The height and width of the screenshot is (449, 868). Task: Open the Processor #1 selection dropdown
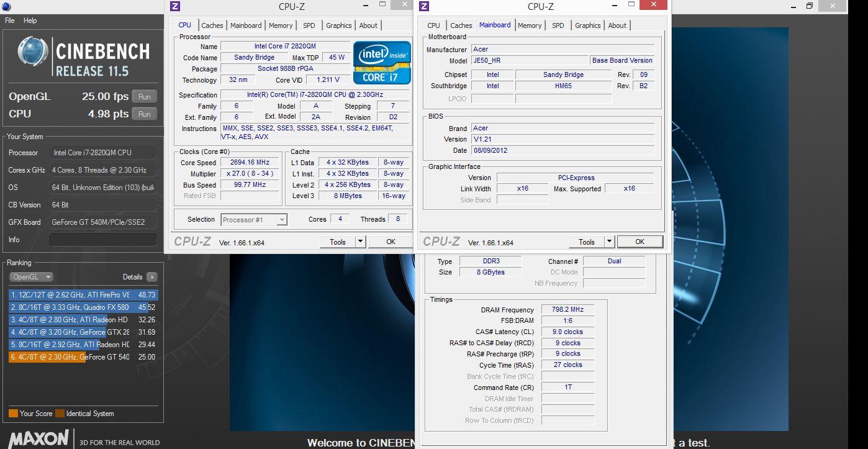(254, 219)
